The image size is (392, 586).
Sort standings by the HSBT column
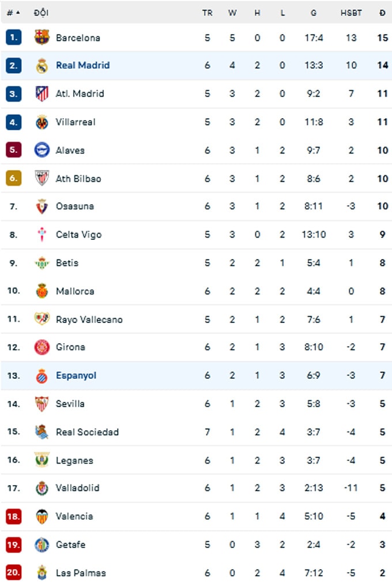tap(351, 13)
